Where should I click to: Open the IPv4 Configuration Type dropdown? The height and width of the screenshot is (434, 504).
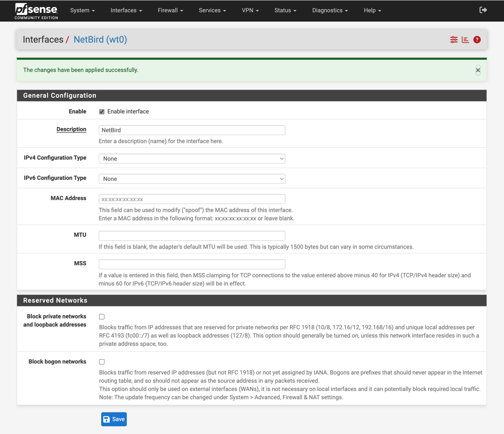tap(192, 158)
